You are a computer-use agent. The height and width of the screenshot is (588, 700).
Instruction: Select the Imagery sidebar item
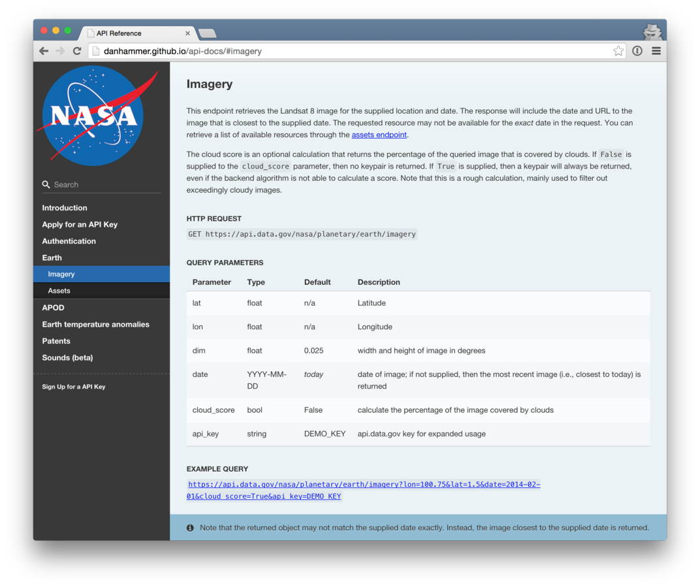(x=101, y=274)
